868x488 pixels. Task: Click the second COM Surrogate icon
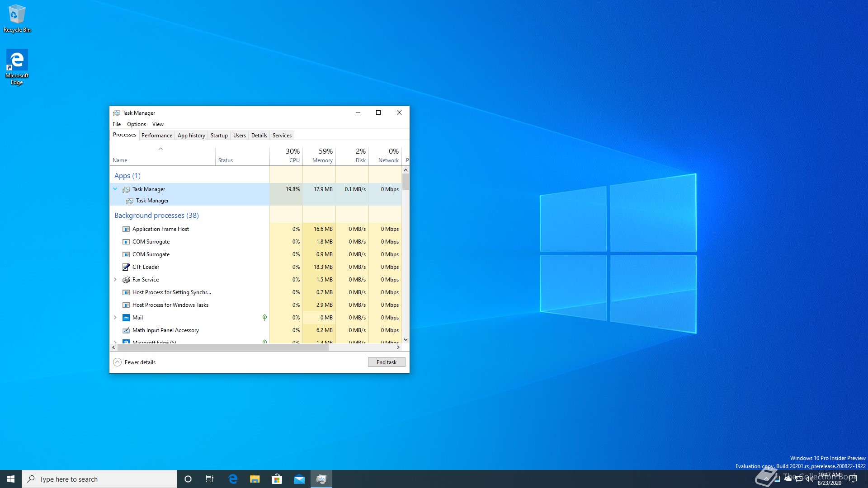point(126,254)
